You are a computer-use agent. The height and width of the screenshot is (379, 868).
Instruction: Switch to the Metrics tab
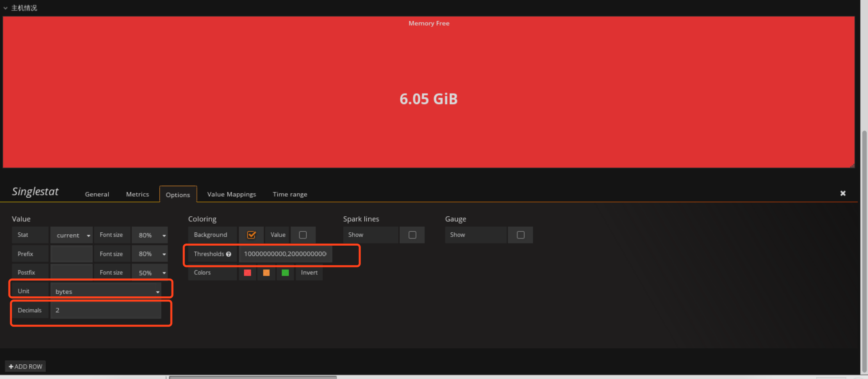[138, 194]
